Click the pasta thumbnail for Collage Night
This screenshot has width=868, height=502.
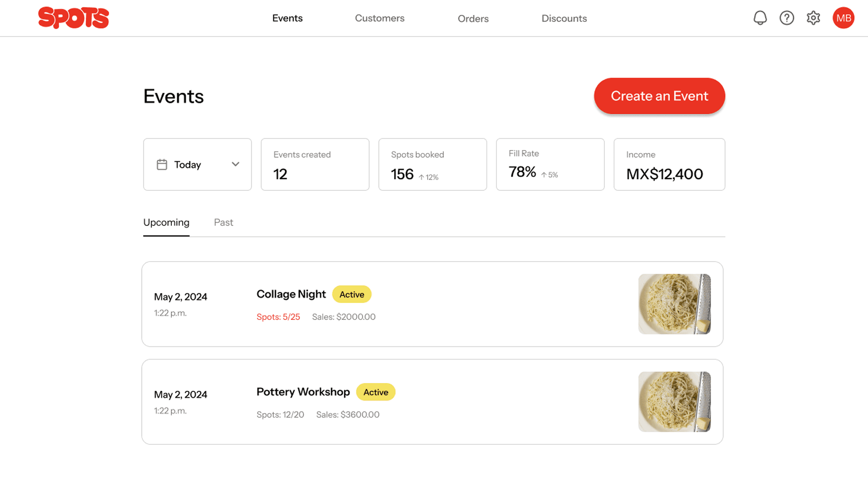(674, 304)
